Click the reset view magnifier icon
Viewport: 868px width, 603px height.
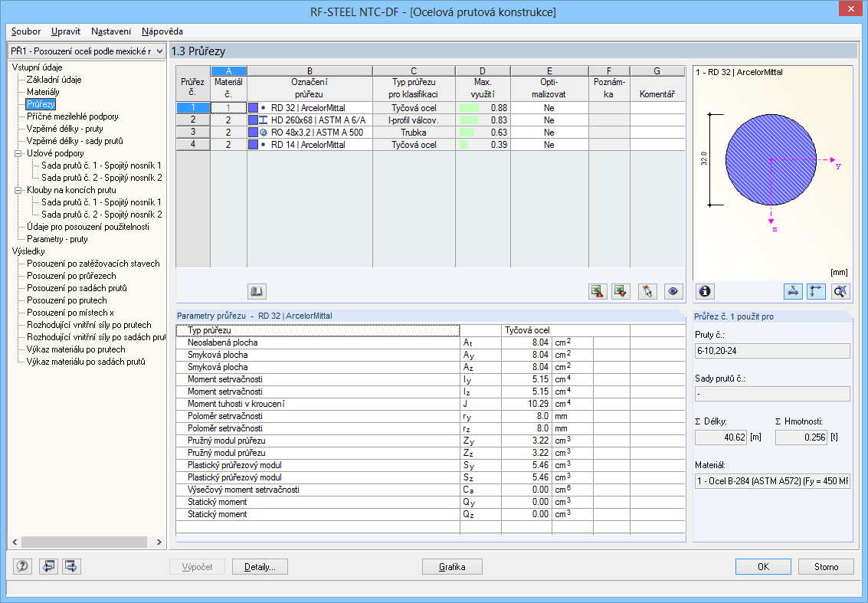click(840, 291)
